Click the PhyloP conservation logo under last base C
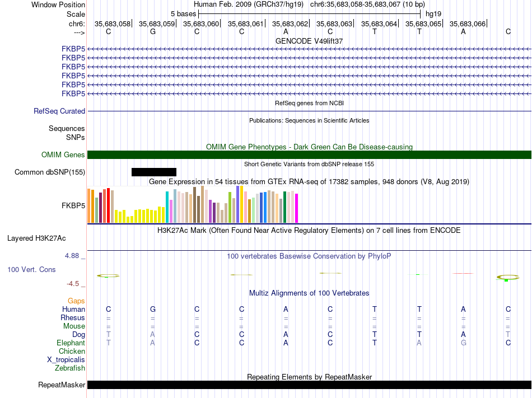The width and height of the screenshot is (532, 398). (x=508, y=278)
